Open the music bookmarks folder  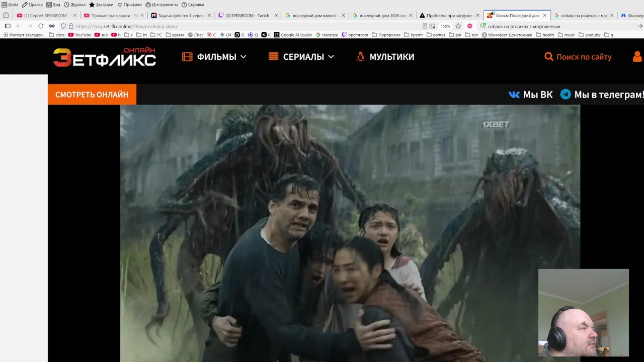tap(566, 35)
